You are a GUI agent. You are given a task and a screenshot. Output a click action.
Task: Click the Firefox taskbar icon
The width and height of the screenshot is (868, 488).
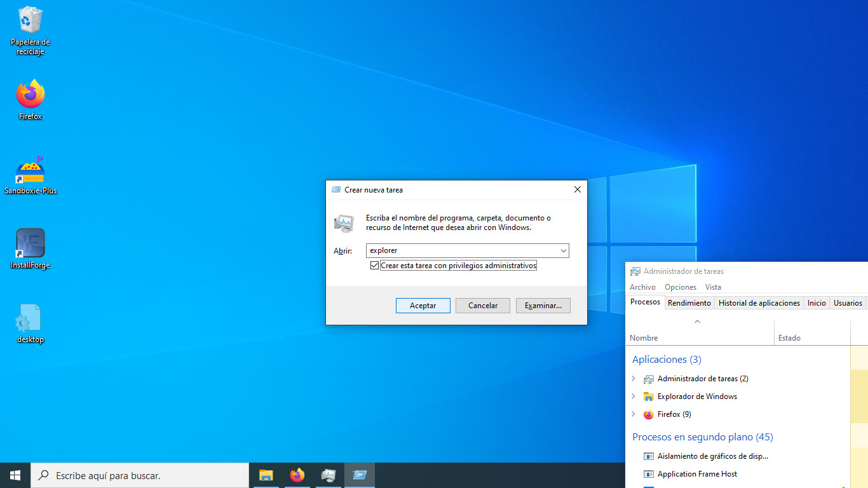[297, 475]
